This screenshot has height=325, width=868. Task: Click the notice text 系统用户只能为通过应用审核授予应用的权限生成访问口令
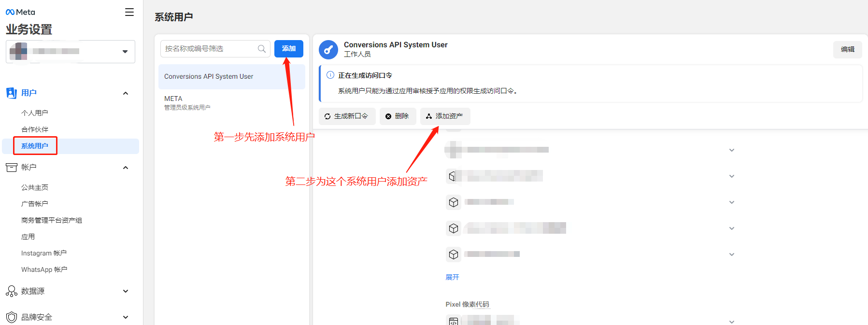point(428,91)
